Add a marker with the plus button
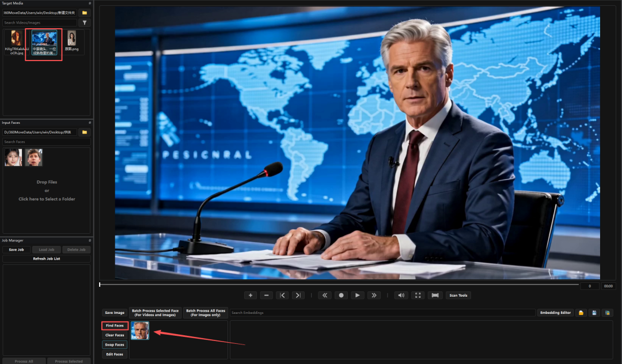 click(x=251, y=295)
